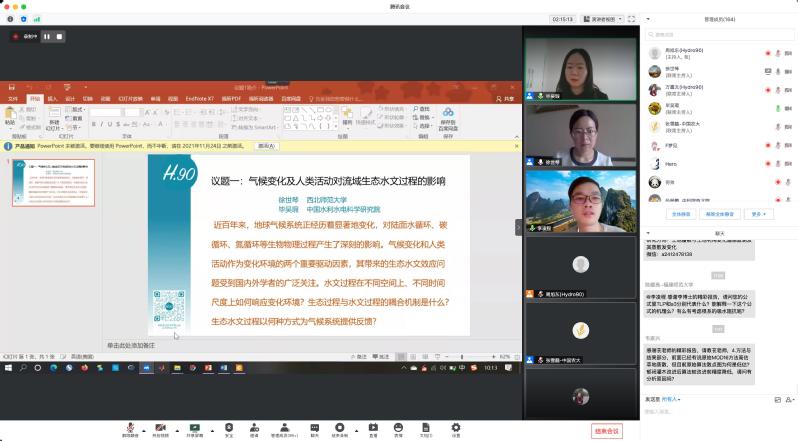Switch to EndNote X7 ribbon tab
Screen dimensions: 798x441
point(200,99)
